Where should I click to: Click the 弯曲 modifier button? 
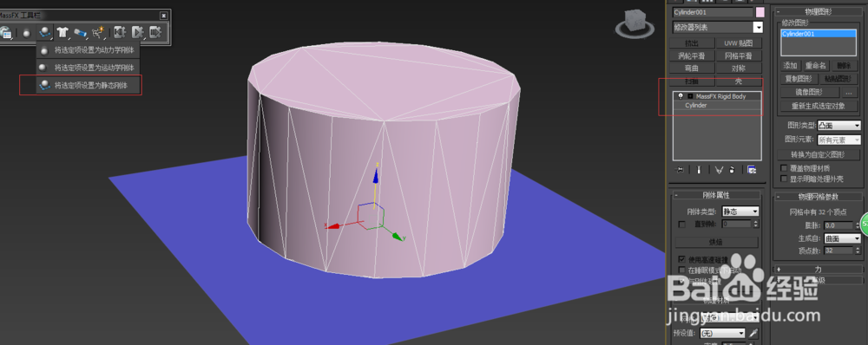pos(692,68)
